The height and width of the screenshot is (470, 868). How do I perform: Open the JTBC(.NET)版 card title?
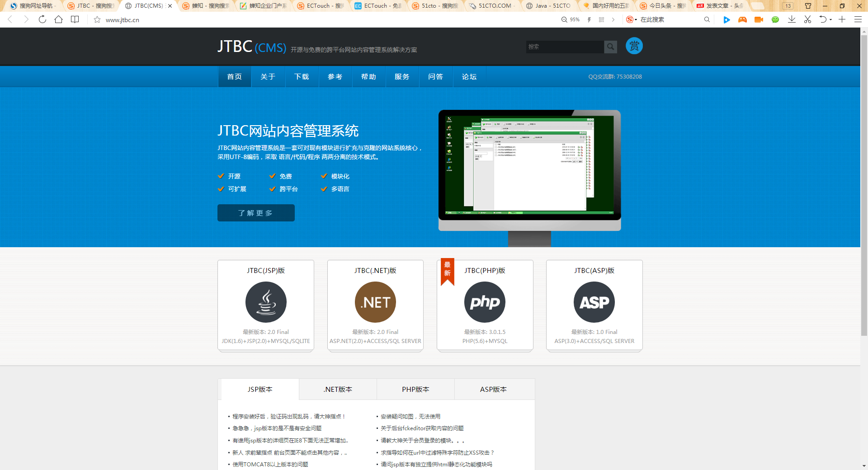click(x=375, y=271)
